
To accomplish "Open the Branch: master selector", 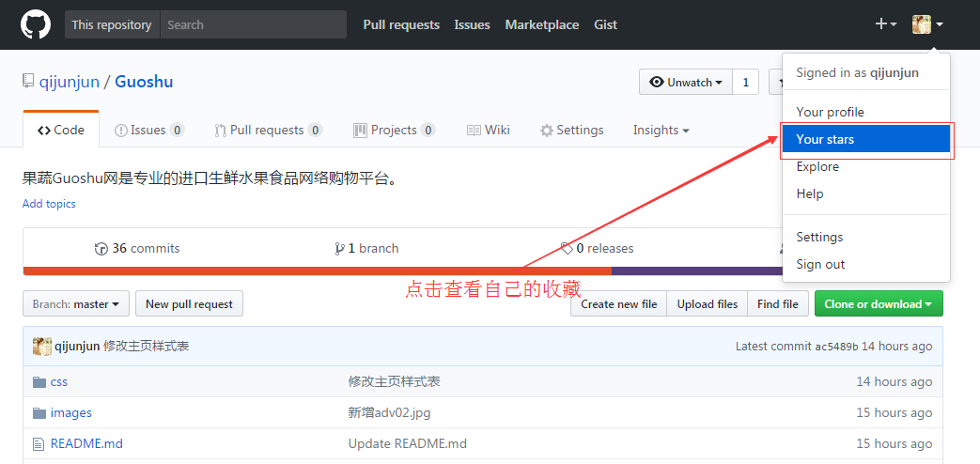I will click(x=76, y=304).
